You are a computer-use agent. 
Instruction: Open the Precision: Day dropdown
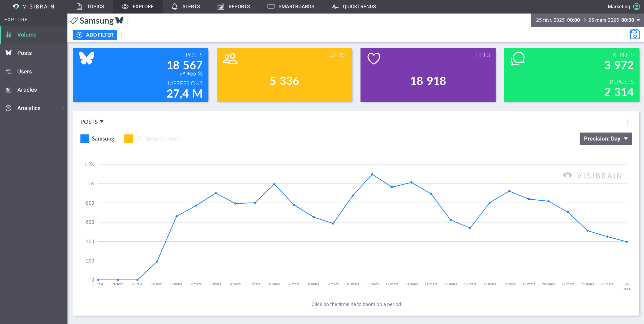tap(606, 139)
